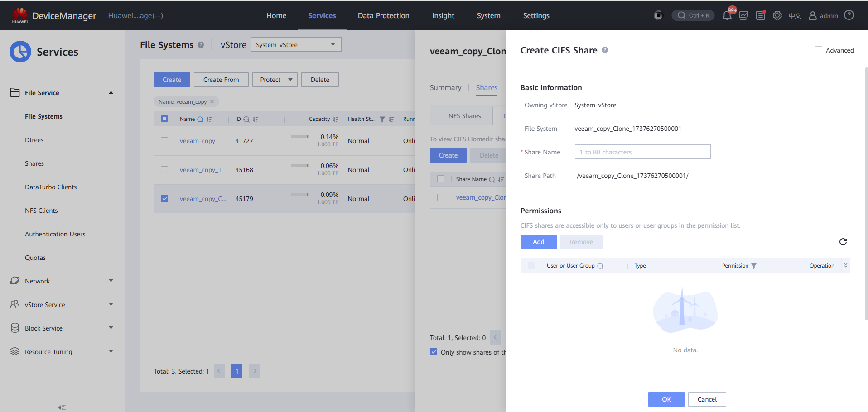Select the veeam_copy_1 row checkbox

coord(164,170)
